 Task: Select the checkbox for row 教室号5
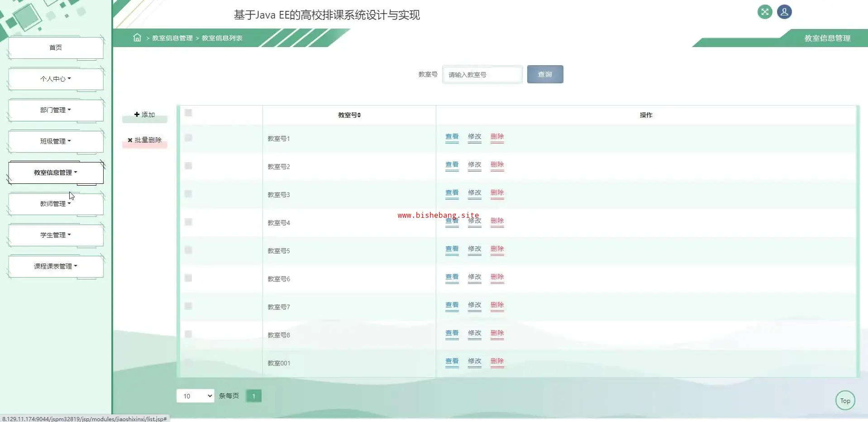pos(189,250)
